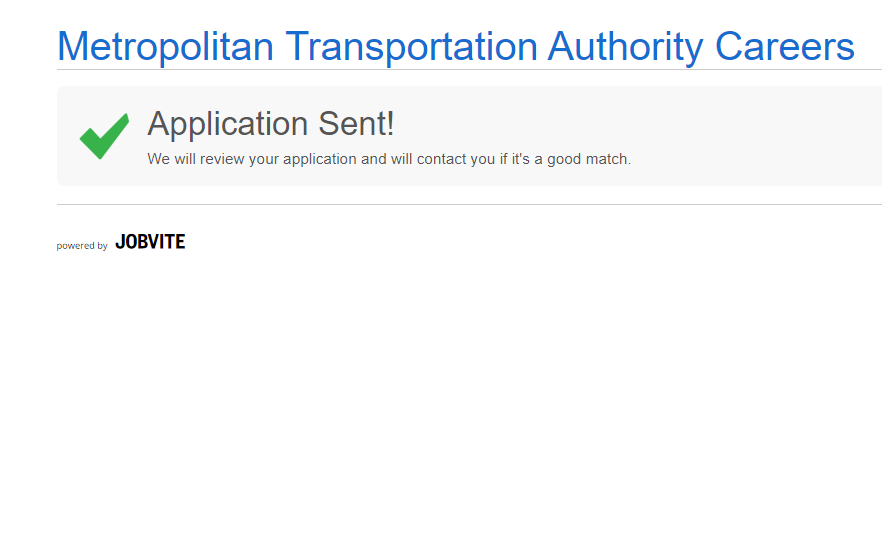
Task: Click the word "Careers" in the title
Action: [785, 47]
